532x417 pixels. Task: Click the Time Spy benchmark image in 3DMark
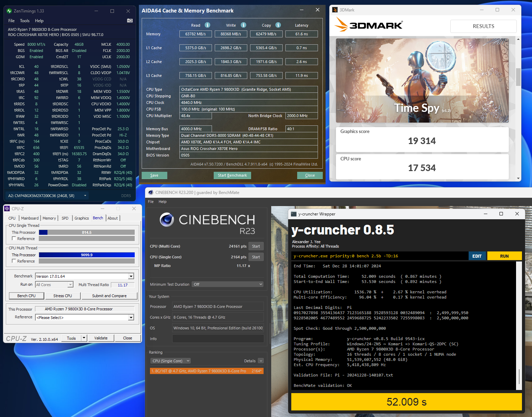(x=422, y=80)
